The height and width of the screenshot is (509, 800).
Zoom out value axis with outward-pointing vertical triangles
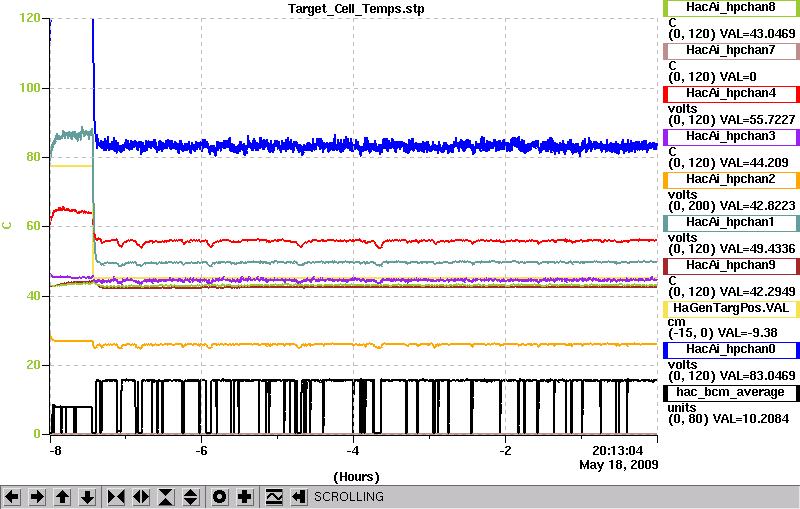tap(191, 496)
